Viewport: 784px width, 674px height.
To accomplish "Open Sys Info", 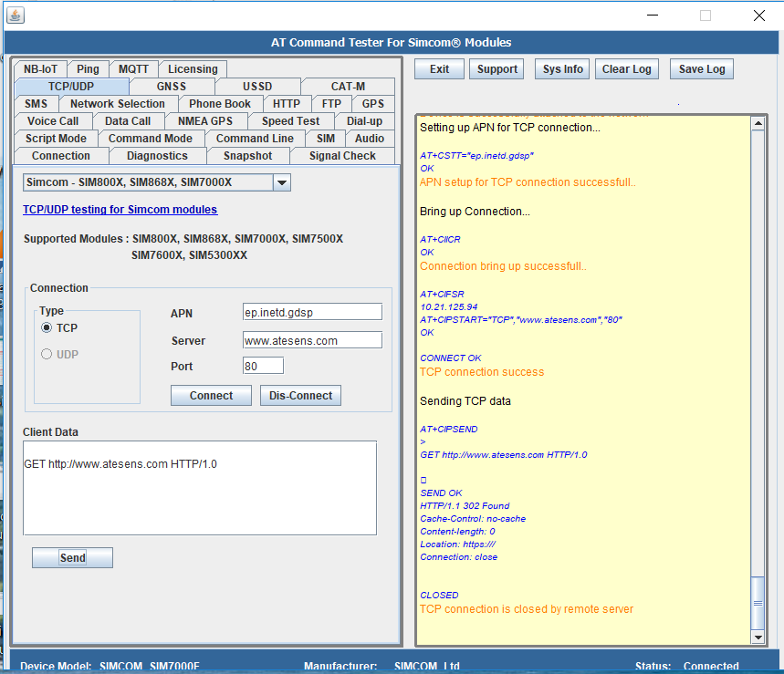I will [563, 69].
